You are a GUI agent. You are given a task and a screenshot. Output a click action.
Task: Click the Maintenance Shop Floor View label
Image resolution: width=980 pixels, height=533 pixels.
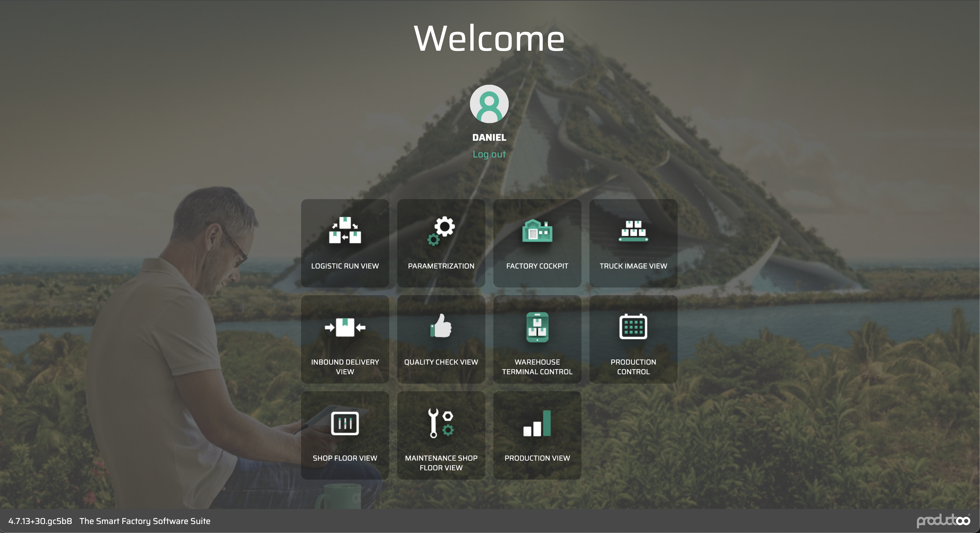tap(441, 463)
